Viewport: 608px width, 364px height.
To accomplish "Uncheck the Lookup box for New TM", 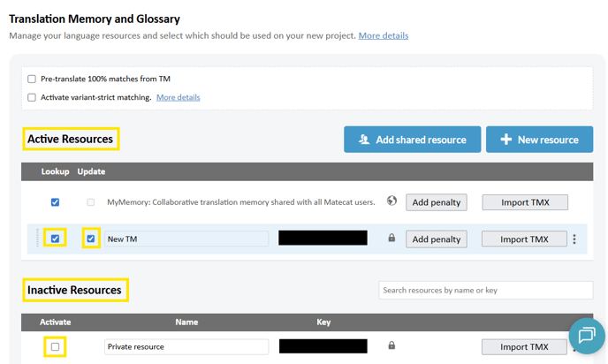I will (x=55, y=239).
